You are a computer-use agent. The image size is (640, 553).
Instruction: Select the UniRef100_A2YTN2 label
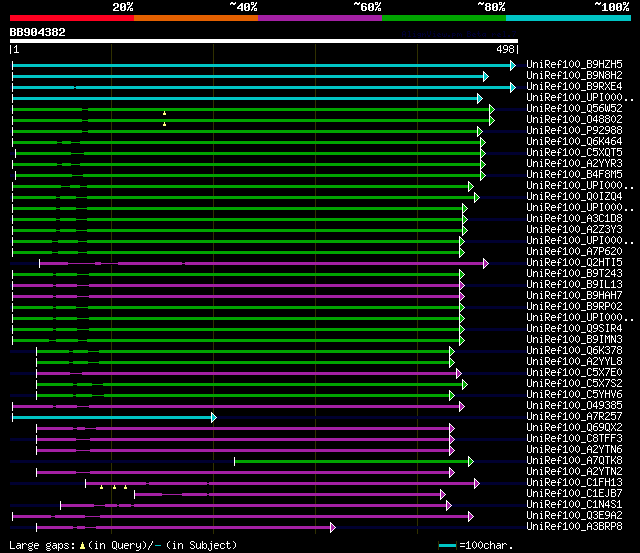coord(574,472)
